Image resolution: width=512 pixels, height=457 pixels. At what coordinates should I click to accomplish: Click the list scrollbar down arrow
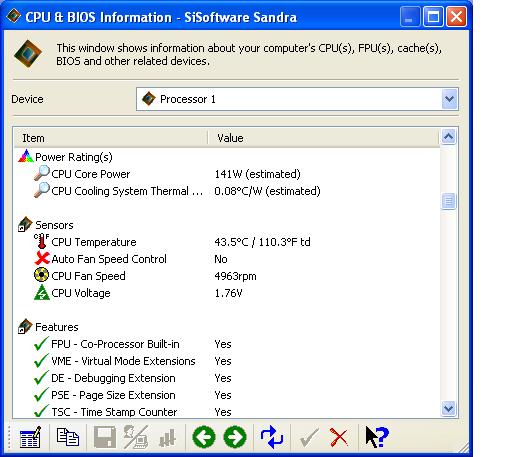point(448,408)
